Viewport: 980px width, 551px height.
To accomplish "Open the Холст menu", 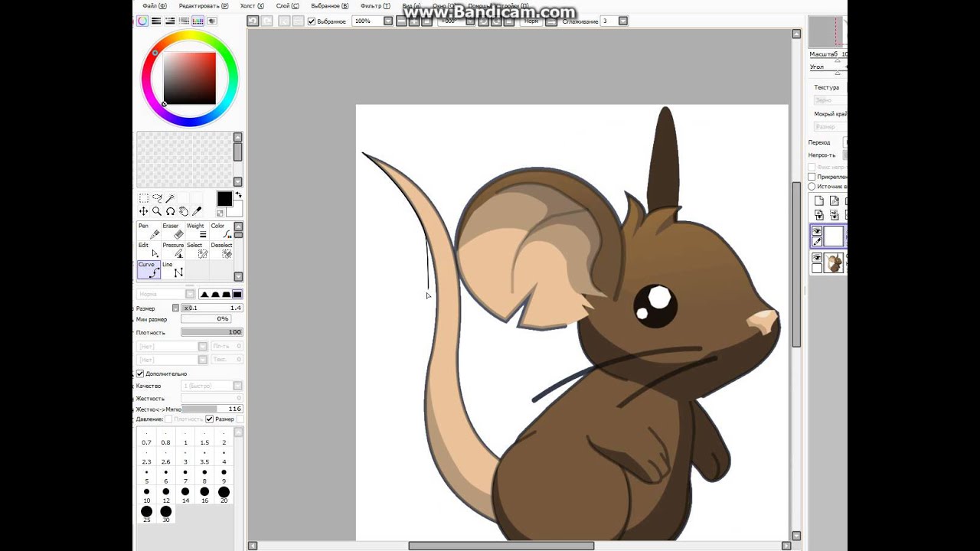I will pos(252,6).
